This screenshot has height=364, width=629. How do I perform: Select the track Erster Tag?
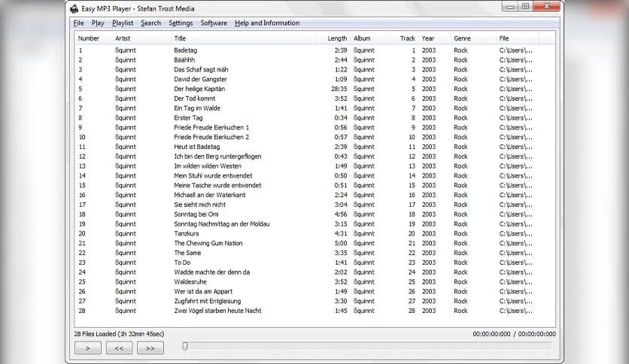[x=188, y=117]
